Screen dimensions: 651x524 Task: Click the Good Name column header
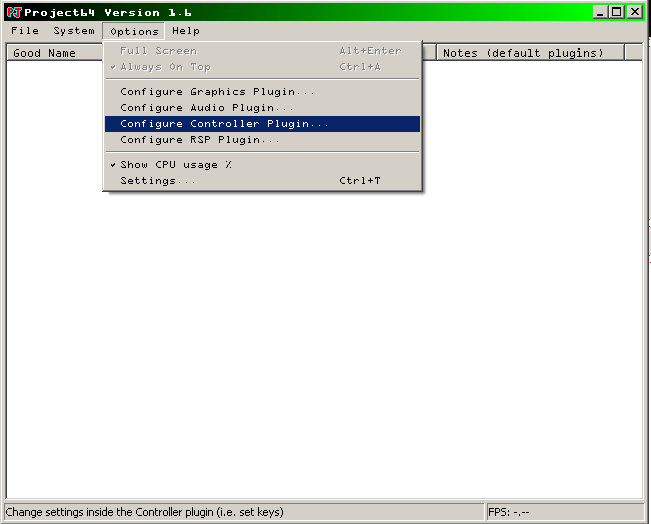pos(55,53)
